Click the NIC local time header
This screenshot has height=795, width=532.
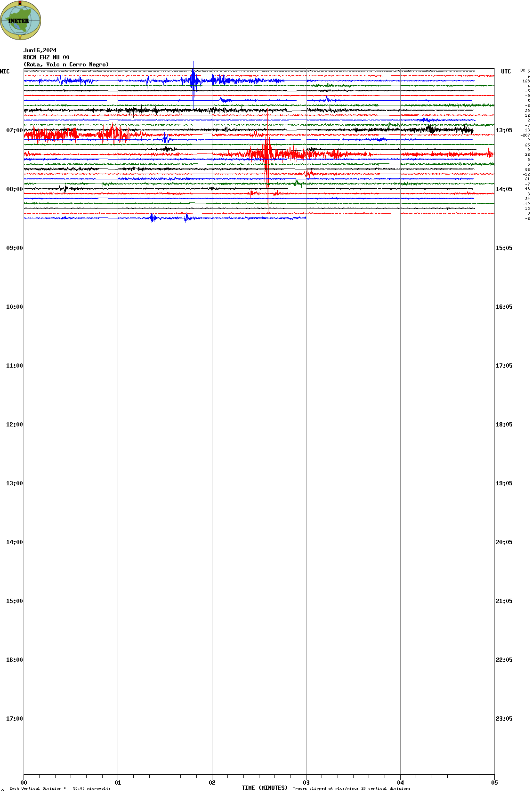pos(5,72)
